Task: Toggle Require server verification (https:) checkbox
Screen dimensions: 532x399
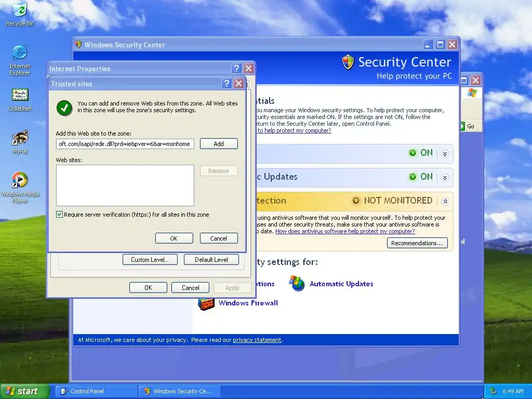Action: click(59, 215)
